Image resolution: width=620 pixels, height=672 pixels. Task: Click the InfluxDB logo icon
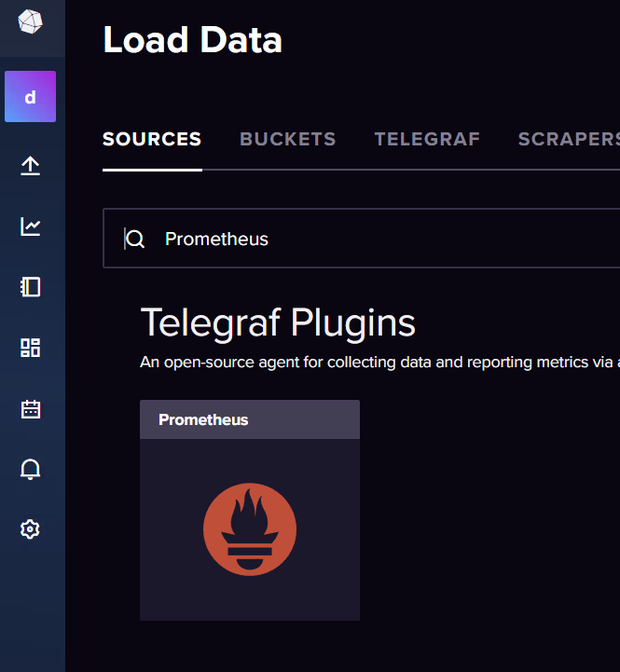coord(31,21)
